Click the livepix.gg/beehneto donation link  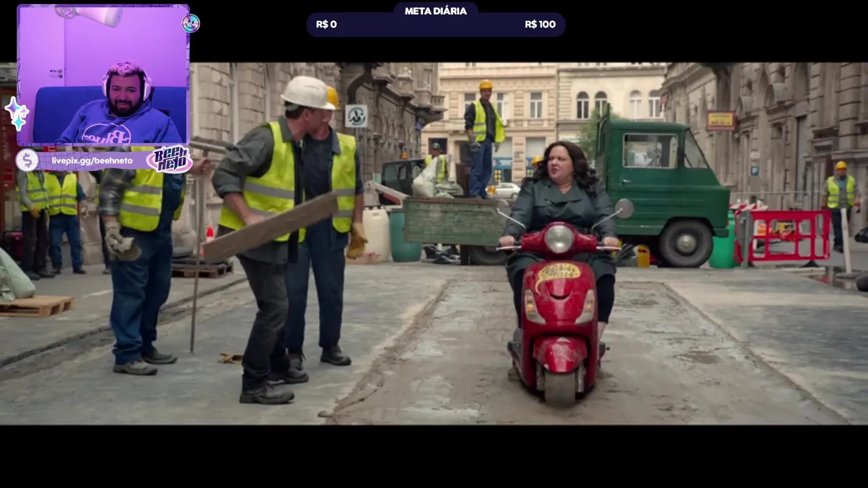point(92,161)
